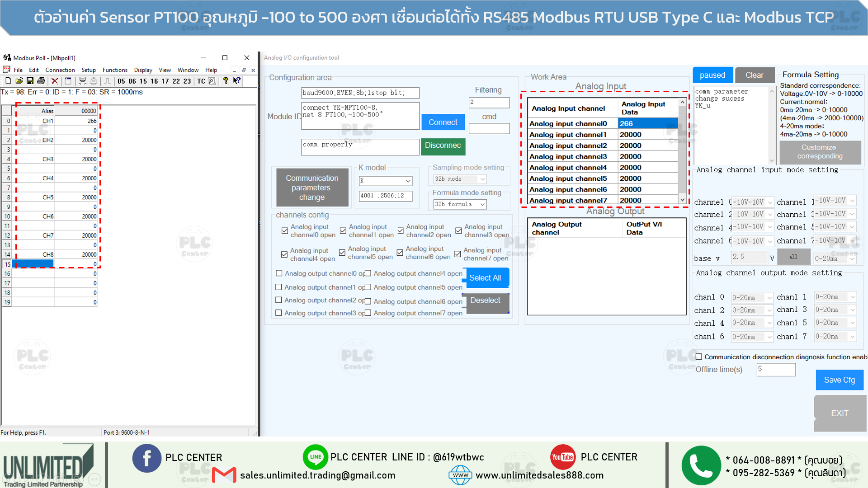
Task: Expand the Sampling mode setting dropdown
Action: pyautogui.click(x=459, y=179)
